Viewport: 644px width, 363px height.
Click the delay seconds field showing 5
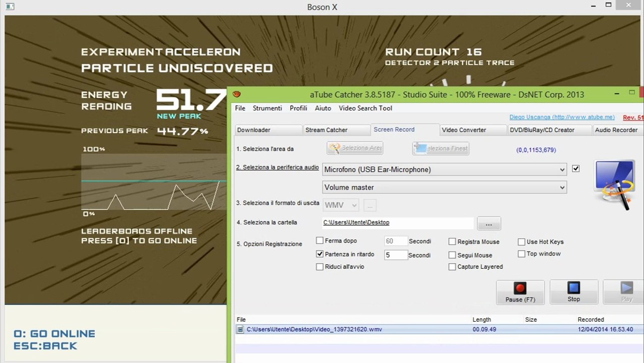point(396,255)
